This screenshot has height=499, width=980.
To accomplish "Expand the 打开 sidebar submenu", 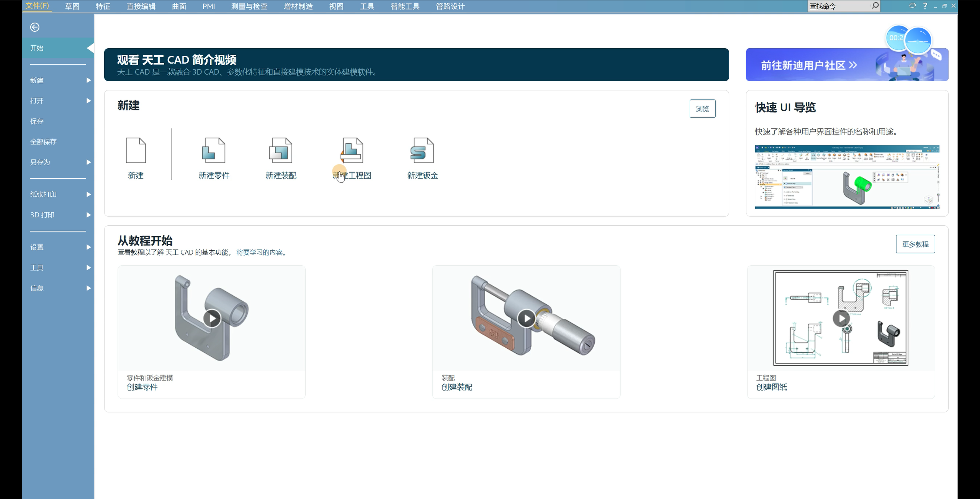I will pos(88,100).
